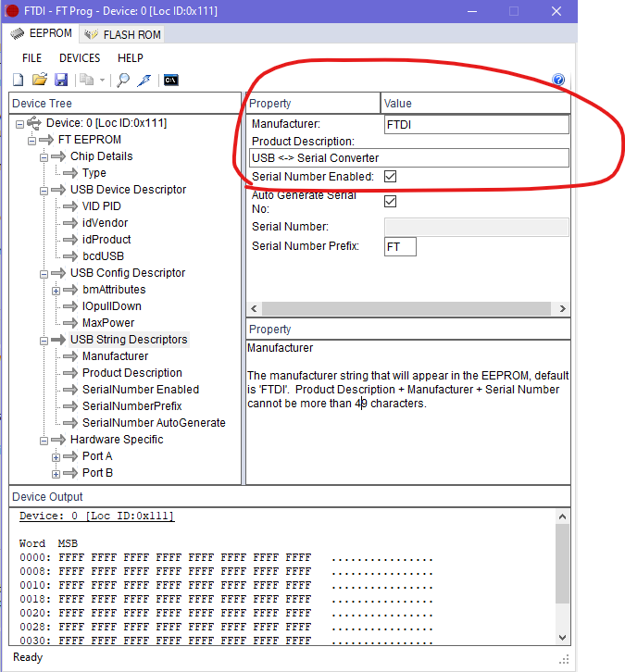Expand the bmAttributes node
Image resolution: width=625 pixels, height=672 pixels.
click(x=56, y=291)
